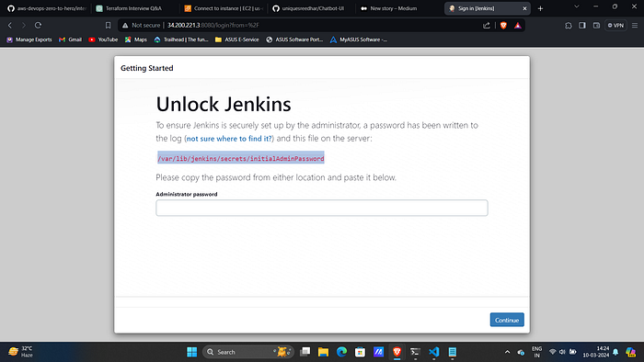This screenshot has width=644, height=362.
Task: Open Microsoft Store from taskbar
Action: coord(361,352)
